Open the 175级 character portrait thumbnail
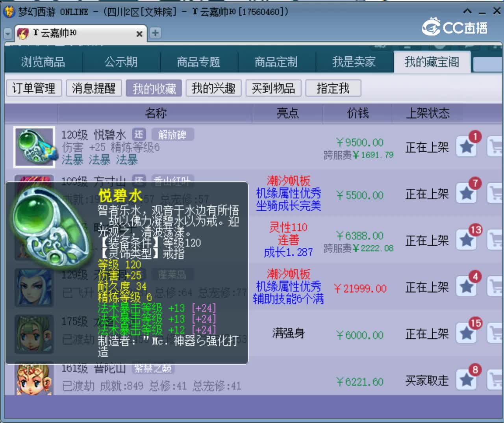 tap(34, 334)
